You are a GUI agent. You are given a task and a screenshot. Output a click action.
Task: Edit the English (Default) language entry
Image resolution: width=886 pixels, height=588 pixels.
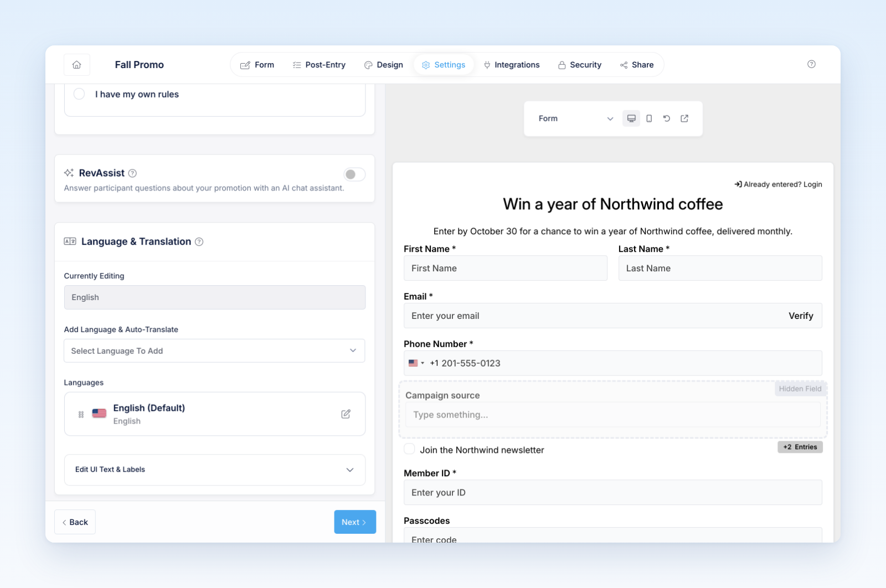click(x=346, y=414)
